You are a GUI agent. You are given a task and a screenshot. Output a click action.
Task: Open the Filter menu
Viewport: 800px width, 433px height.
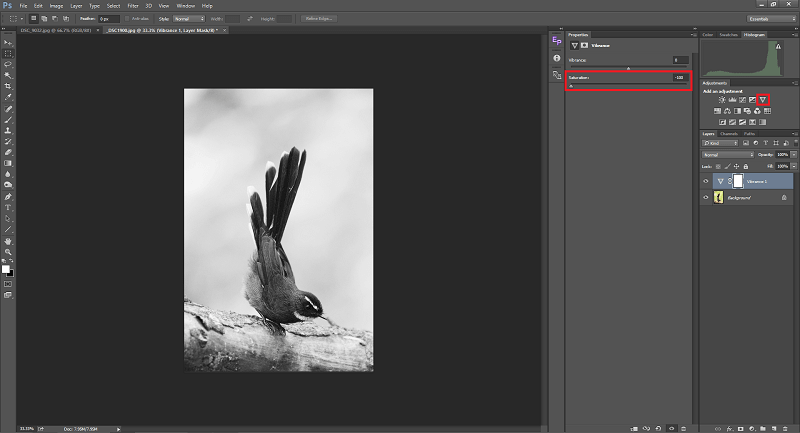click(133, 5)
